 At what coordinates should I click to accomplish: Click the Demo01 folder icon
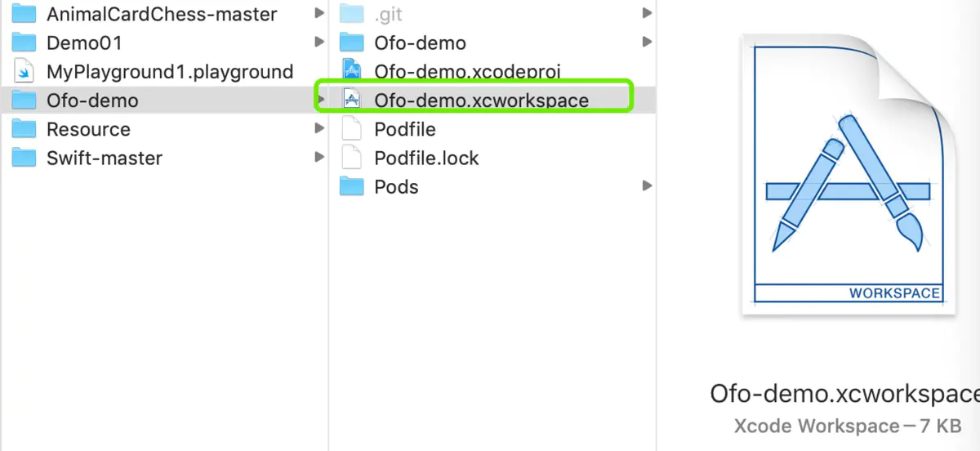click(24, 42)
